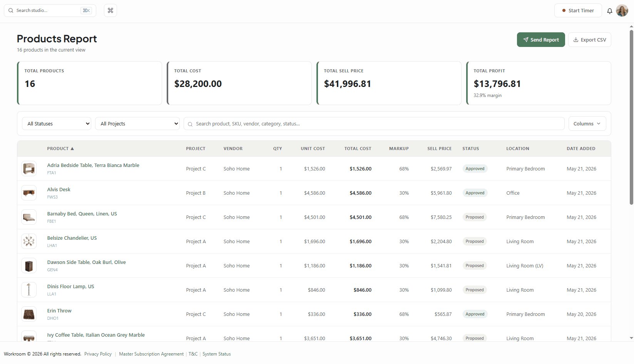Open the Privacy Policy link
The image size is (634, 364).
98,354
